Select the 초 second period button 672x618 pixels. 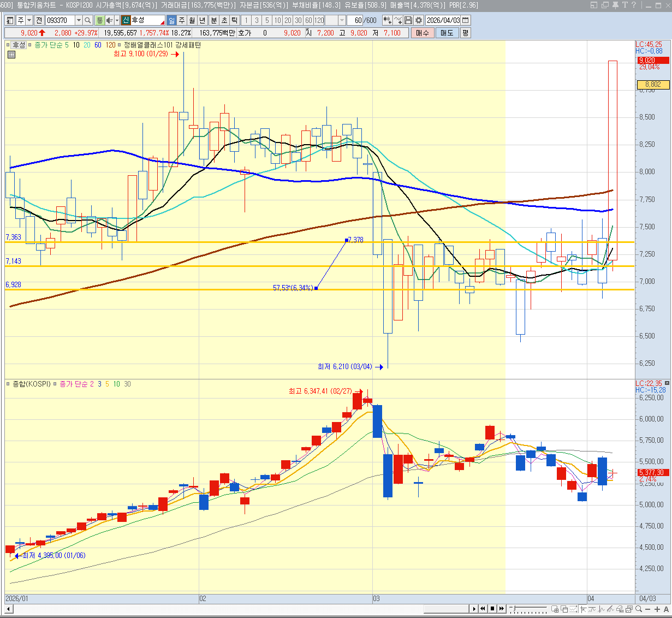pos(224,20)
